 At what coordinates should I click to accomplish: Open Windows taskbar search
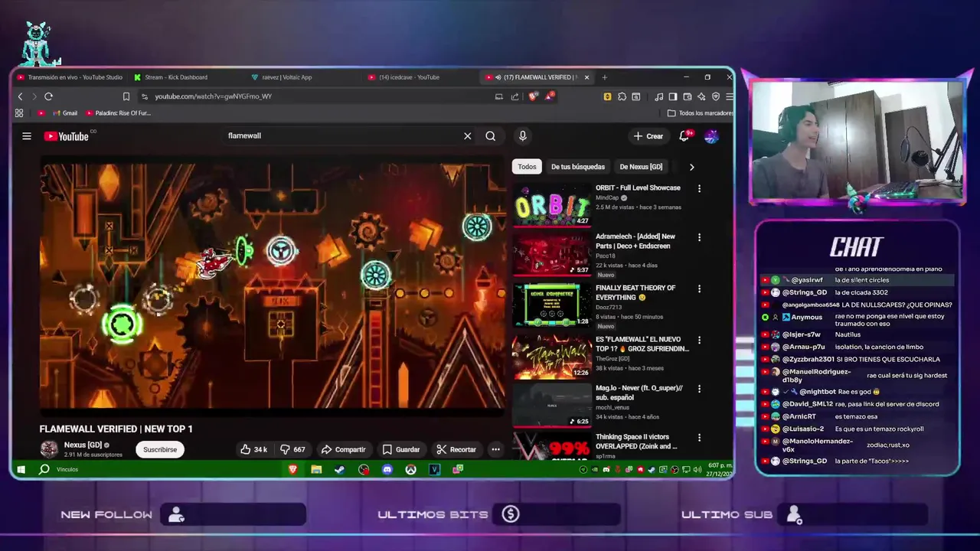[44, 469]
